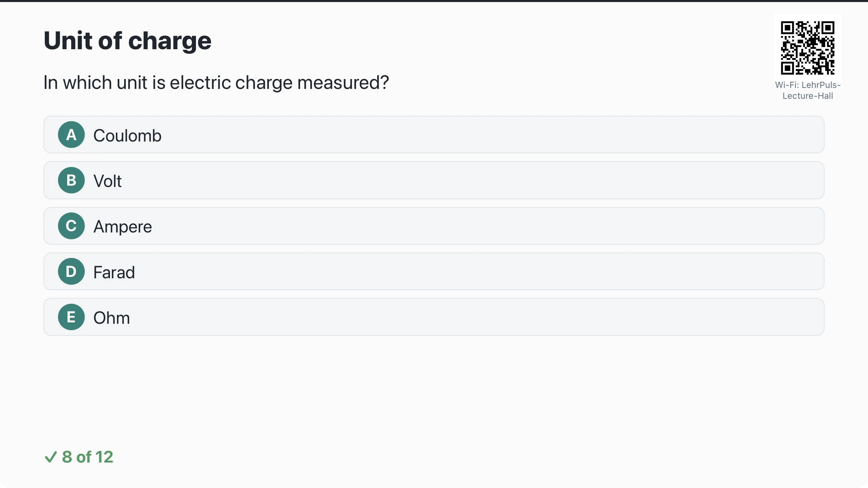
Task: Click the word Ampere in option C
Action: pyautogui.click(x=123, y=227)
